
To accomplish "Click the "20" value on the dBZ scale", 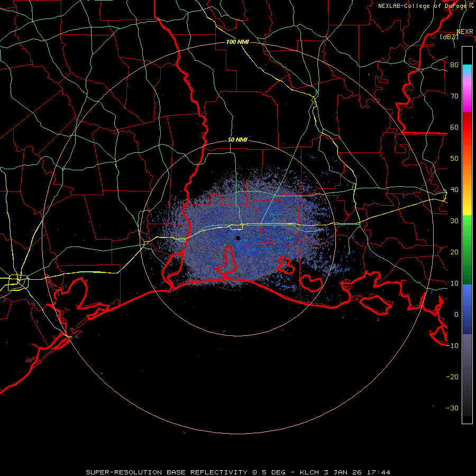I will tap(454, 252).
